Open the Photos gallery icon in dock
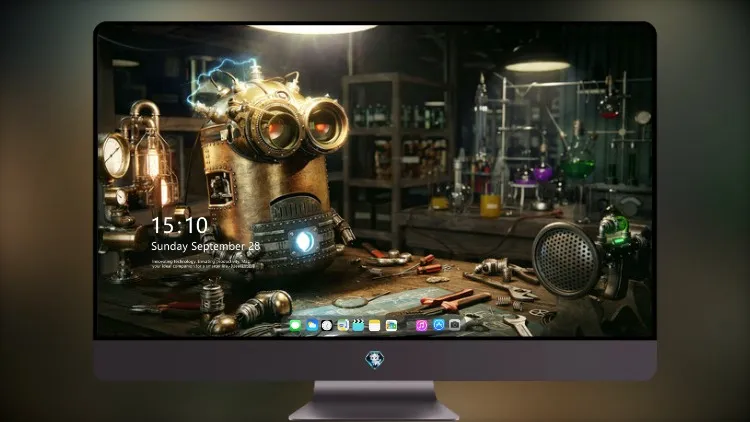Image resolution: width=750 pixels, height=422 pixels. (x=391, y=325)
